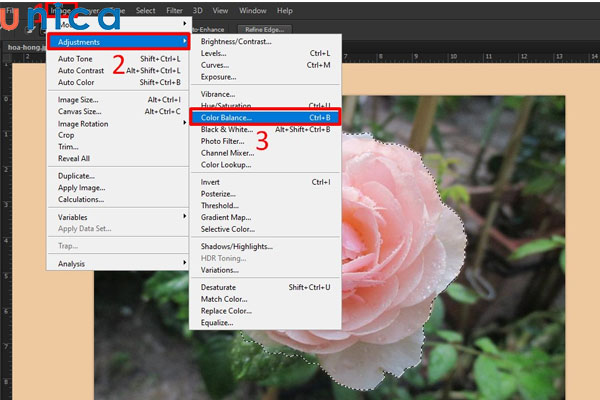Open the Filter menu
600x400 pixels.
point(174,11)
